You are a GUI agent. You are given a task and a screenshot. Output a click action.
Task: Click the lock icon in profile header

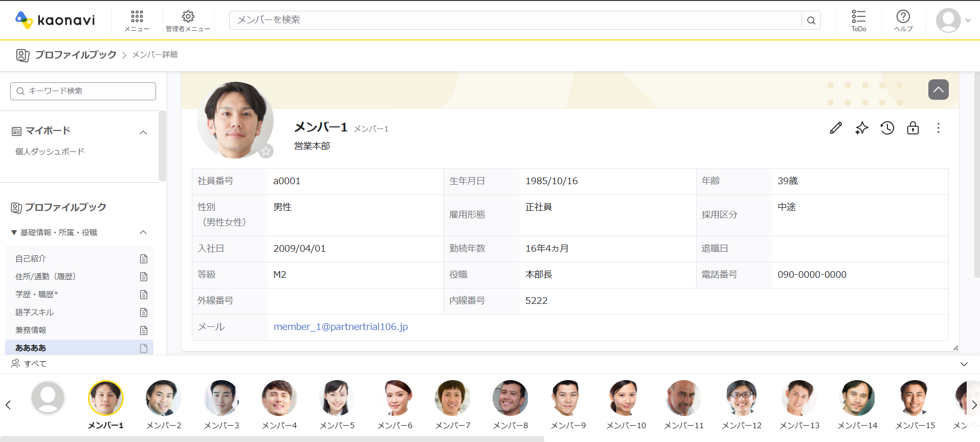pos(912,128)
